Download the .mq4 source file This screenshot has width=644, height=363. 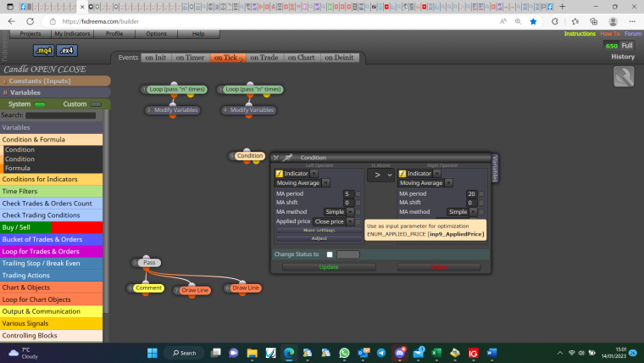coord(43,51)
